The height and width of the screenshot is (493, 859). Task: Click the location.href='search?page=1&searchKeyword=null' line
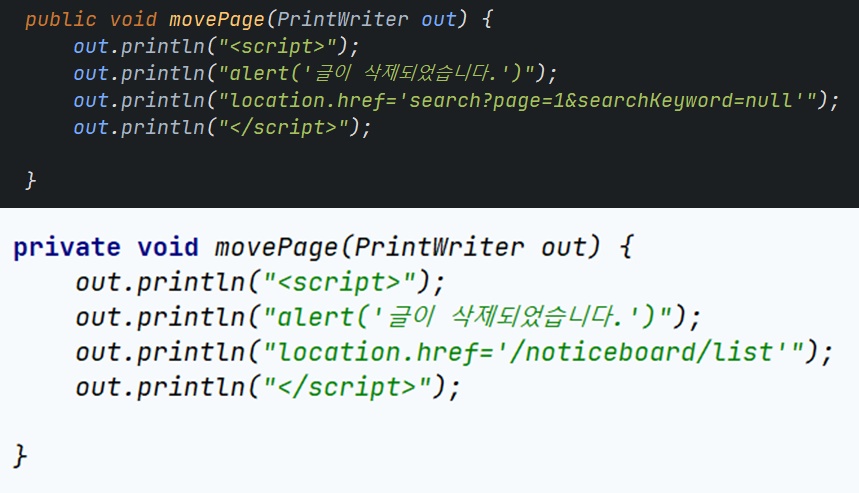456,101
